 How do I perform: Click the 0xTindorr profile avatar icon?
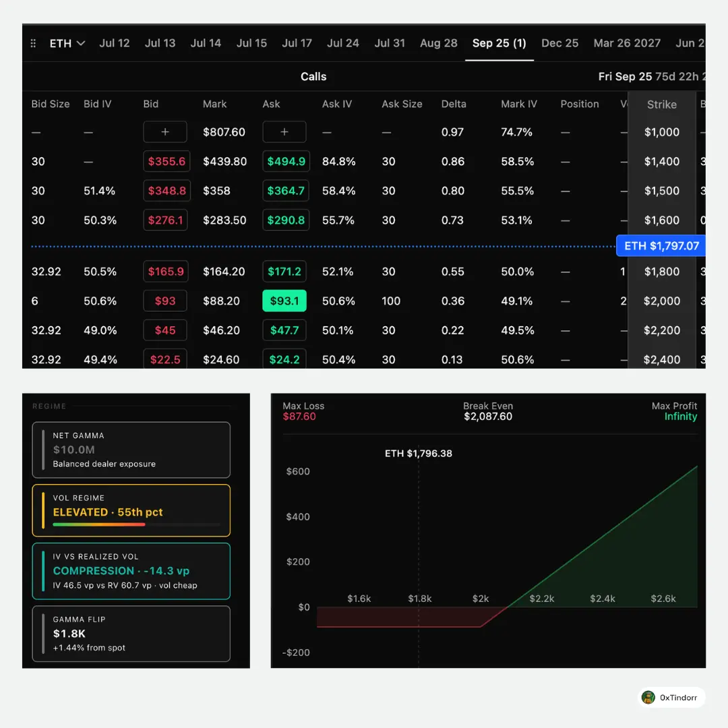coord(648,698)
